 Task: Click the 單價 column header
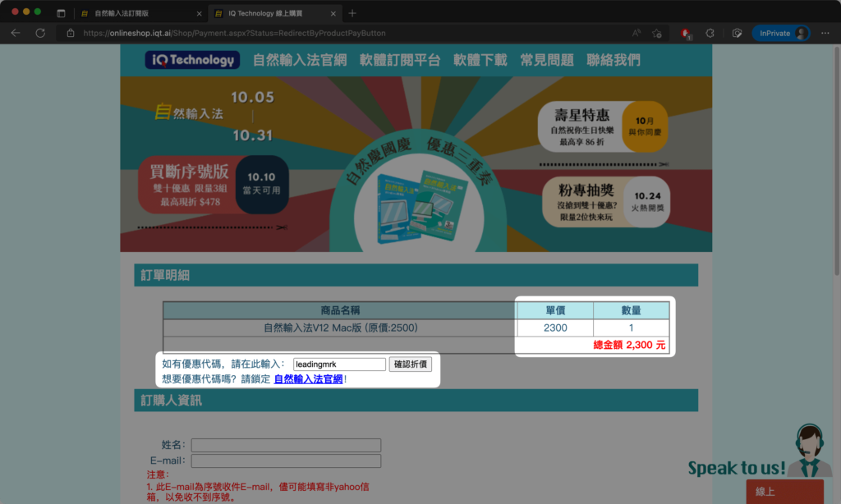pyautogui.click(x=555, y=310)
